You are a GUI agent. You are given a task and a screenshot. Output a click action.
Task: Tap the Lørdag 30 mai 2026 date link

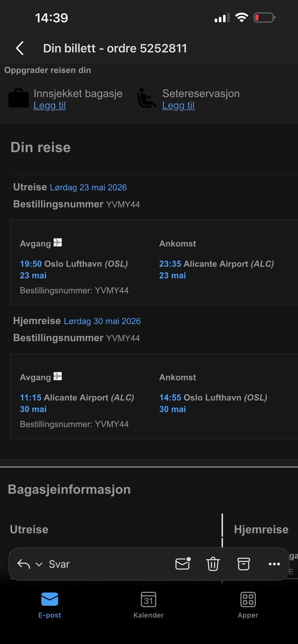[102, 321]
